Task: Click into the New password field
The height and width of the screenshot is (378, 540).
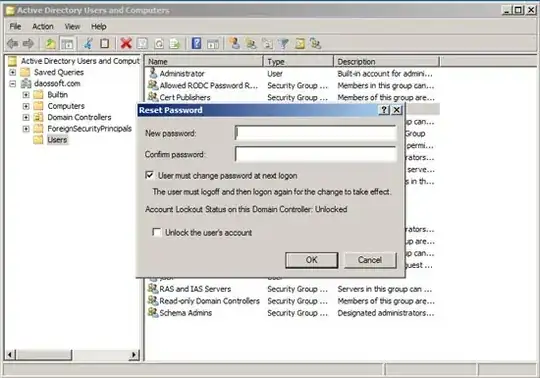Action: 315,133
